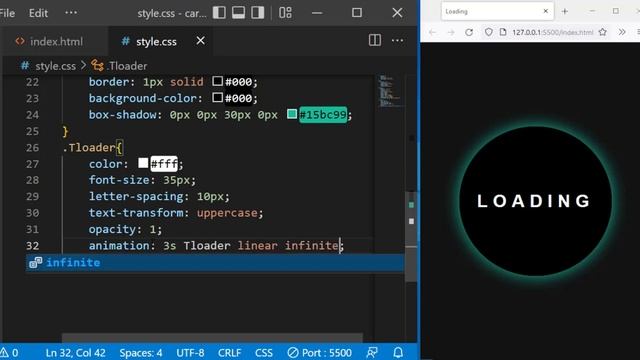Bookmark this page with the star icon
The width and height of the screenshot is (640, 360).
click(x=602, y=32)
